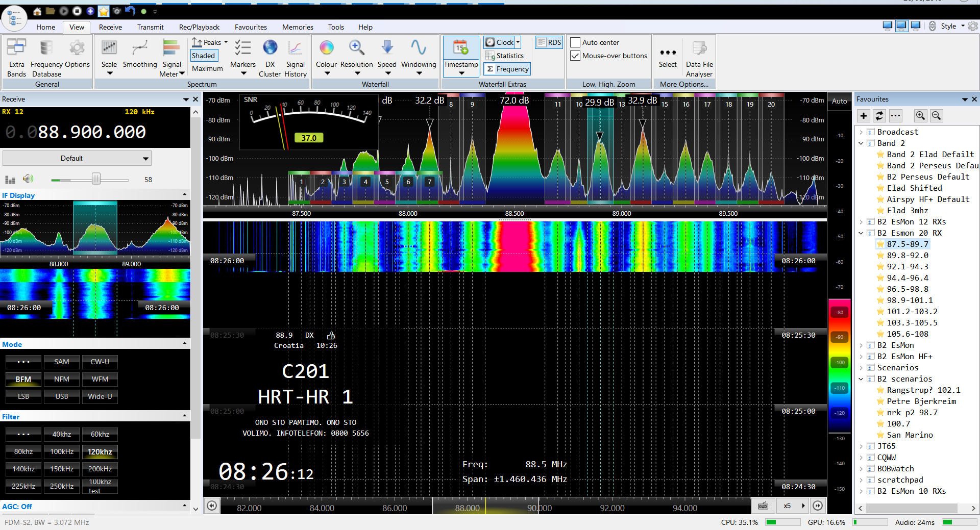Click the DX Cluster globe icon
Image resolution: width=980 pixels, height=530 pixels.
coord(269,48)
